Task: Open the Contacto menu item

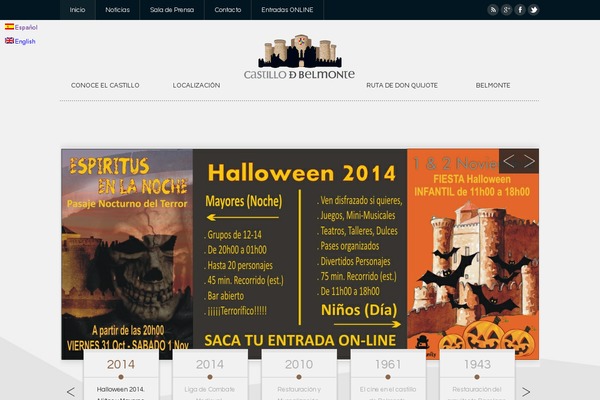Action: (x=228, y=10)
